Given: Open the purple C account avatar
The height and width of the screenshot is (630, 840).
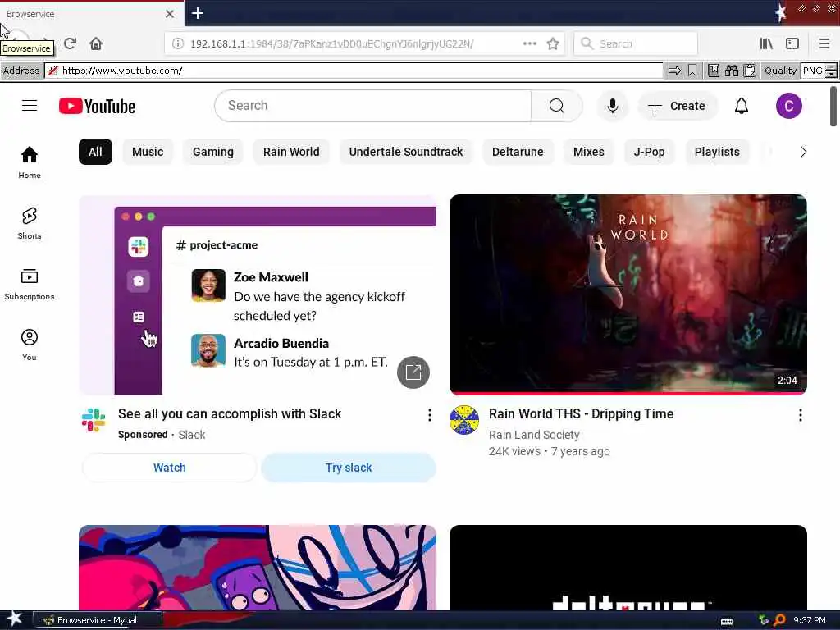Looking at the screenshot, I should [x=788, y=106].
